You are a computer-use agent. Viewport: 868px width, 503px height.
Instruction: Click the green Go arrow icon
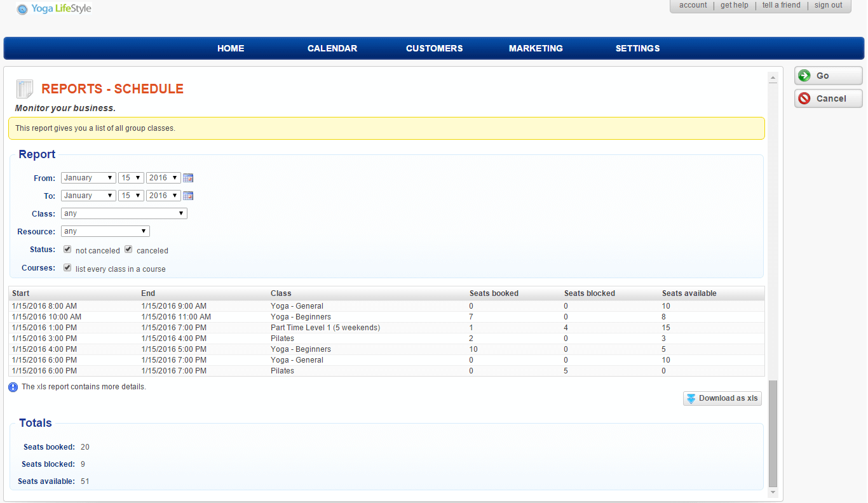point(804,75)
